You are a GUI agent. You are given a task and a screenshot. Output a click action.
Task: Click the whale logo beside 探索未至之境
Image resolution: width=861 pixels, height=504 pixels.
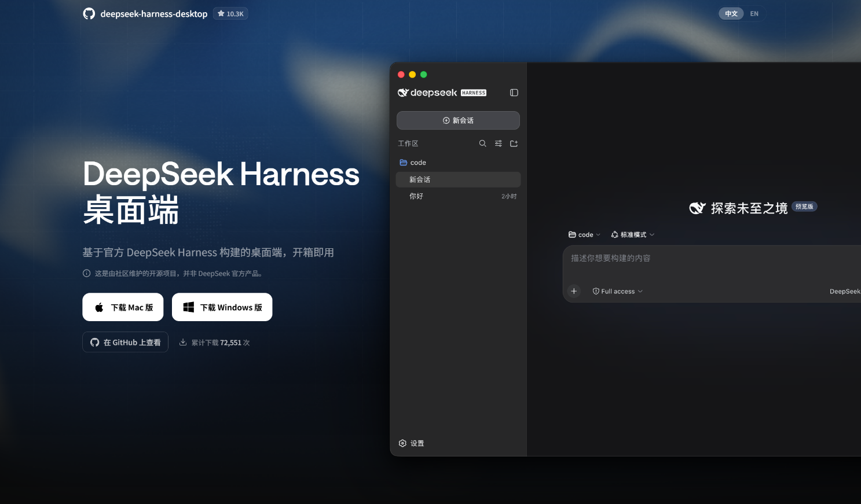(x=698, y=208)
